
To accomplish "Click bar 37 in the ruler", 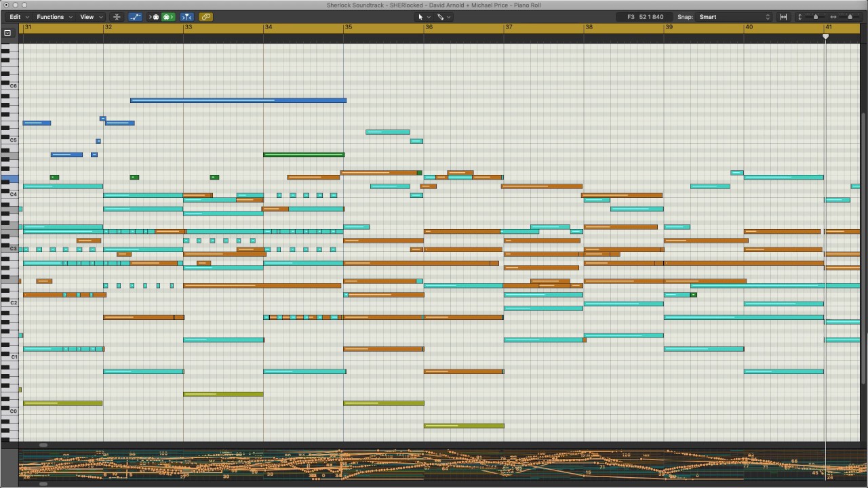I will (509, 27).
